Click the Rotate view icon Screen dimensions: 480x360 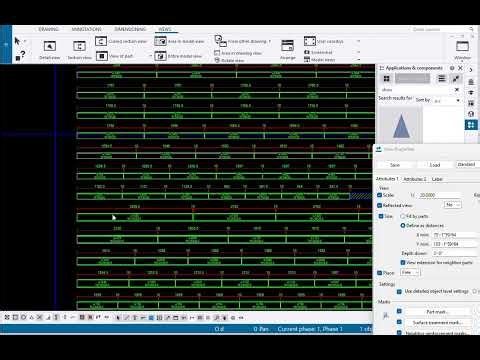pyautogui.click(x=217, y=60)
